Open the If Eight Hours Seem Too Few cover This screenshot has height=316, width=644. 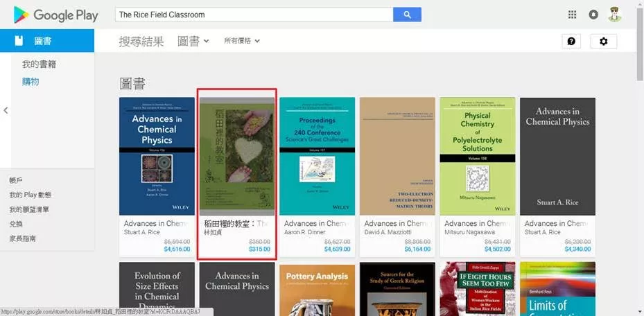tap(477, 289)
